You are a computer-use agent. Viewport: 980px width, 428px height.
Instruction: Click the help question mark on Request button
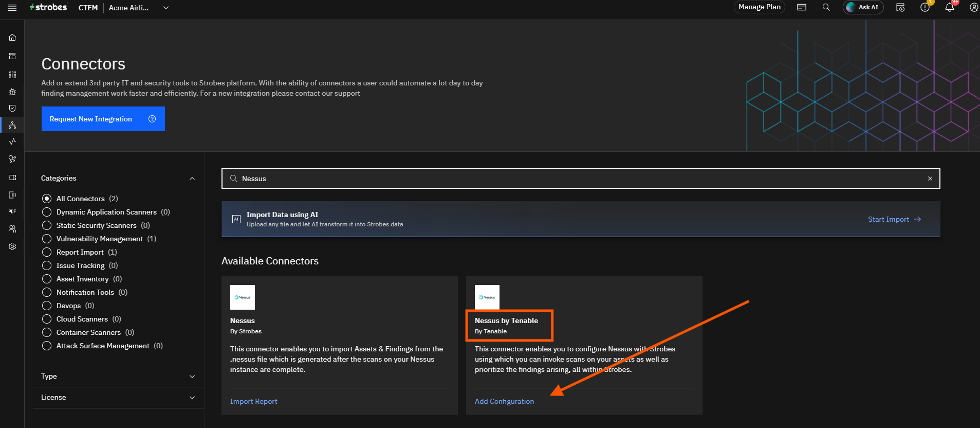(x=152, y=119)
